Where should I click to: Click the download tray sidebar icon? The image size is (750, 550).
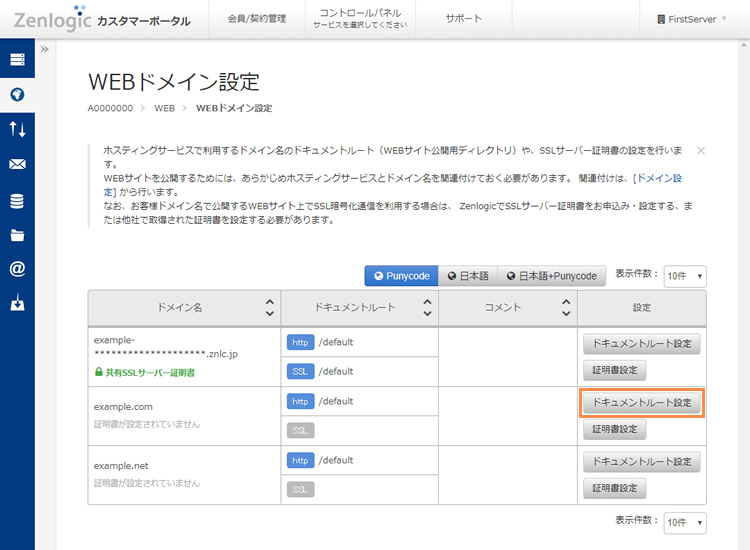click(x=17, y=303)
